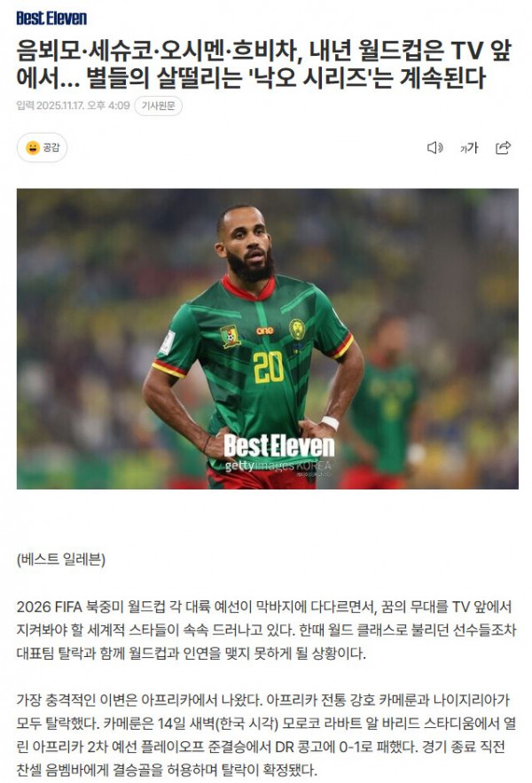The height and width of the screenshot is (783, 532).
Task: Play article audio with the speaker icon
Action: (x=434, y=148)
